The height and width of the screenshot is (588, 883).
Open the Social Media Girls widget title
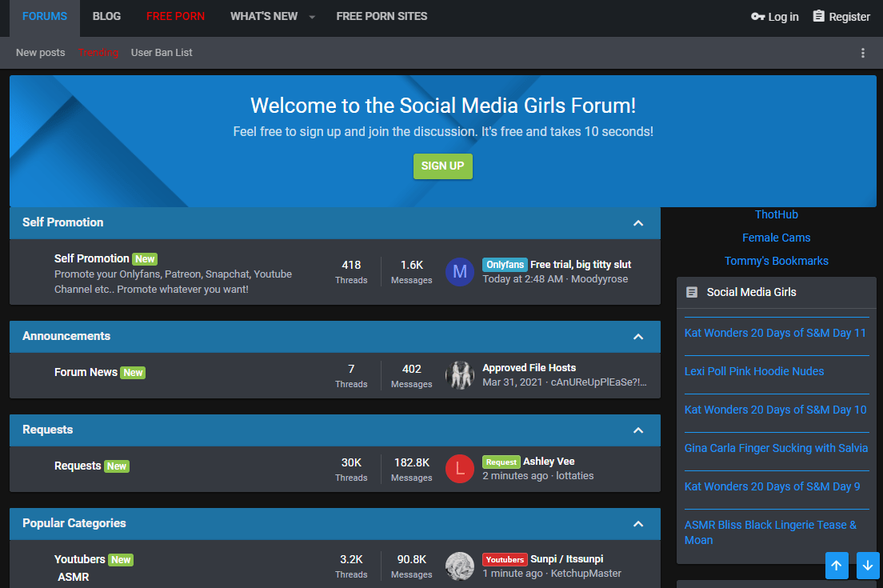click(752, 292)
